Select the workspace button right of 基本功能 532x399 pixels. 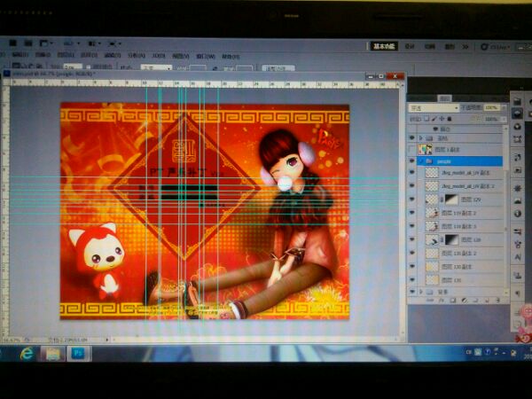coord(410,46)
